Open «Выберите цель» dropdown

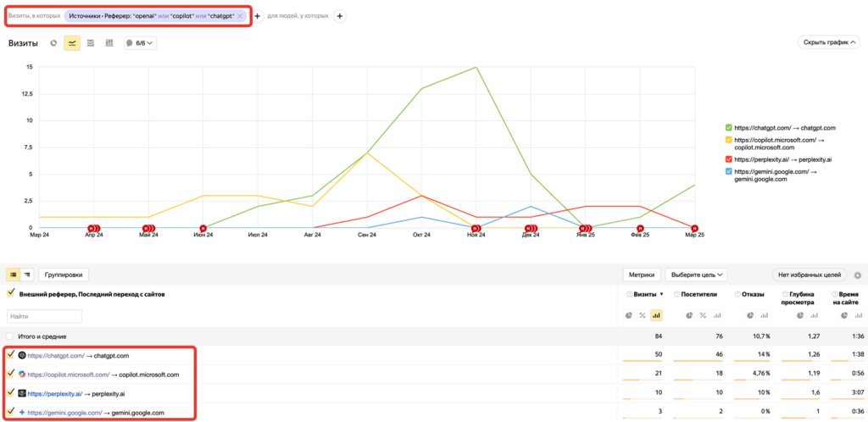coord(697,275)
